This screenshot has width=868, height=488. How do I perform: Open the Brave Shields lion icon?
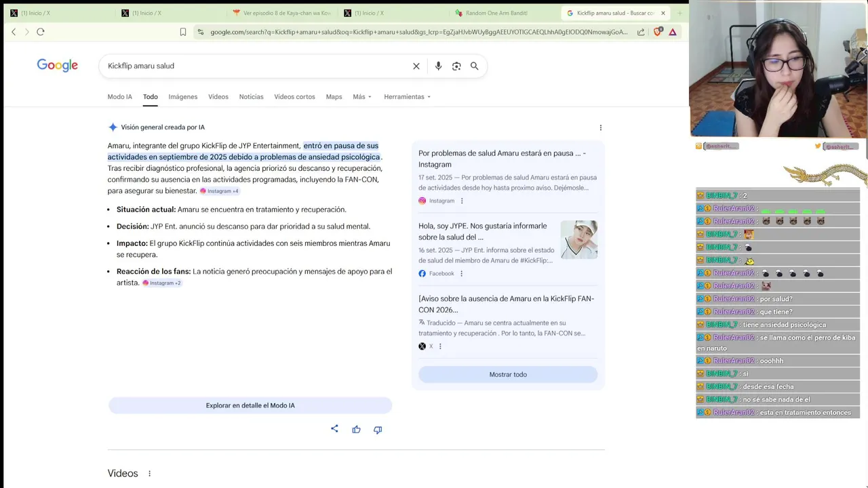[x=657, y=31]
